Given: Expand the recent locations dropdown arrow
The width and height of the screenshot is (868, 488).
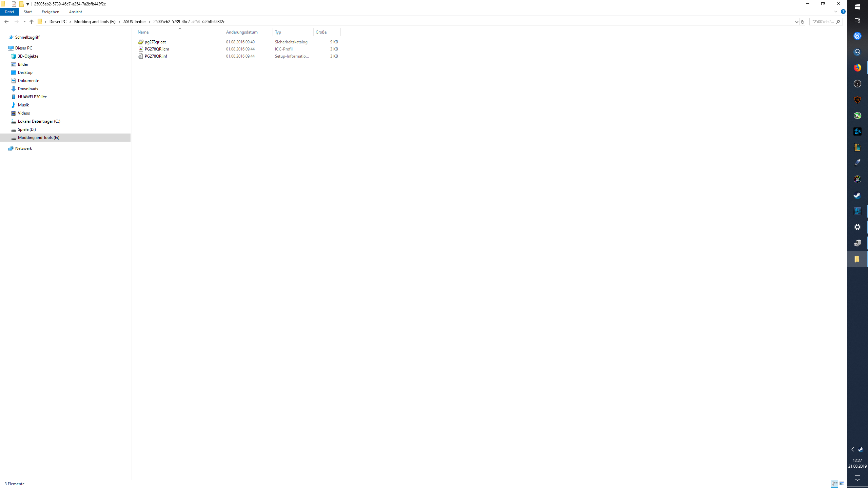Looking at the screenshot, I should tap(24, 22).
